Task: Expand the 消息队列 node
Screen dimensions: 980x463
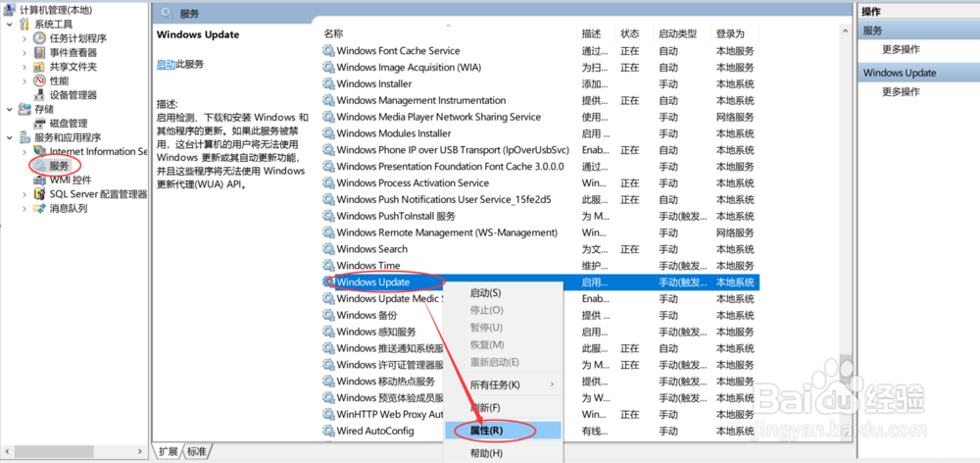Action: [24, 208]
